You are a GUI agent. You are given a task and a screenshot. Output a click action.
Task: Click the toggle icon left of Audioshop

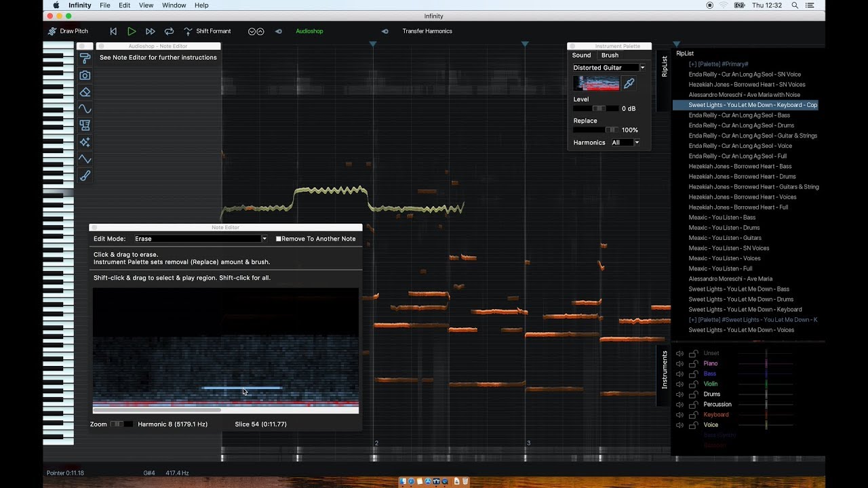coord(278,31)
